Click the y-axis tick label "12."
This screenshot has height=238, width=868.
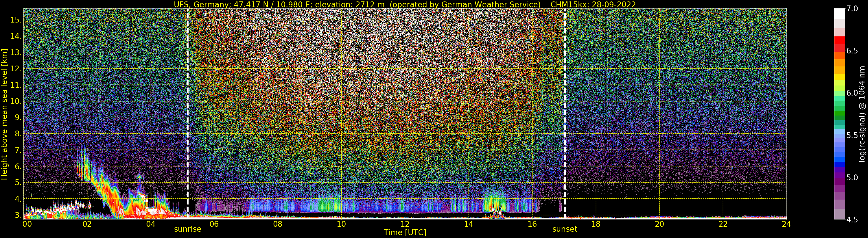(x=16, y=69)
